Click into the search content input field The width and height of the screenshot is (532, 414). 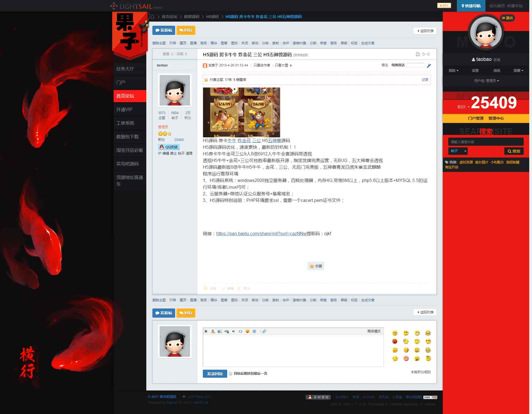[485, 142]
